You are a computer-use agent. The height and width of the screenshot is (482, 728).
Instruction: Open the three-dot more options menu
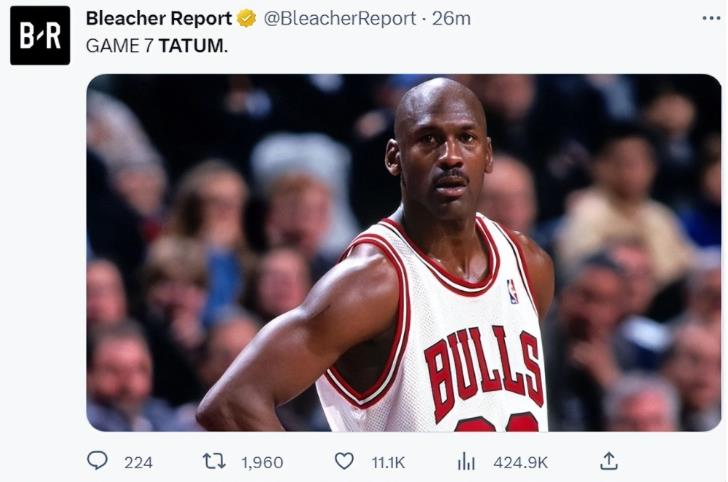711,19
